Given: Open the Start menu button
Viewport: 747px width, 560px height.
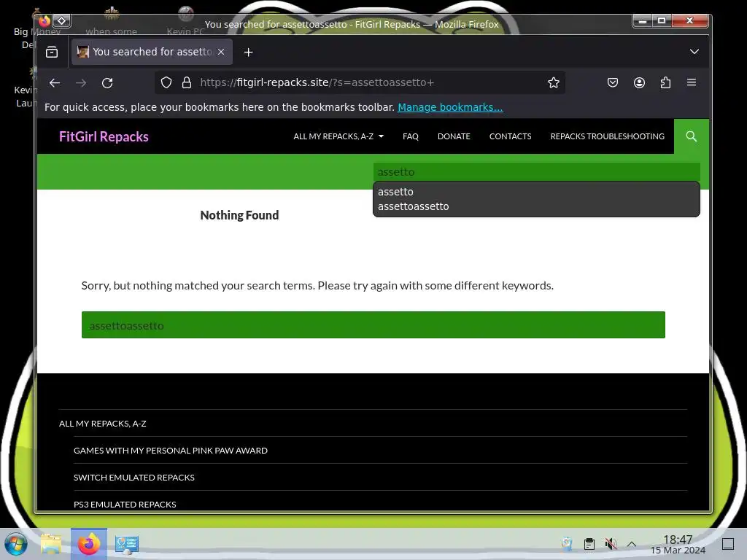Looking at the screenshot, I should tap(16, 544).
